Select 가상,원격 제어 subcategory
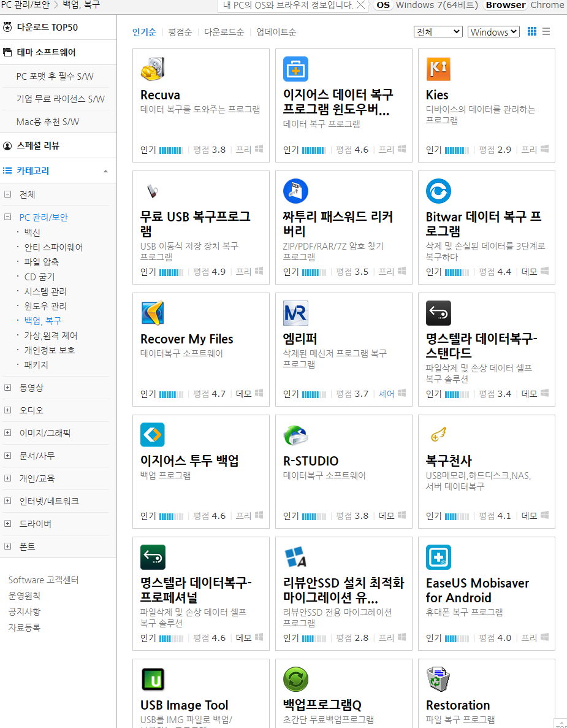567x728 pixels. pos(51,335)
